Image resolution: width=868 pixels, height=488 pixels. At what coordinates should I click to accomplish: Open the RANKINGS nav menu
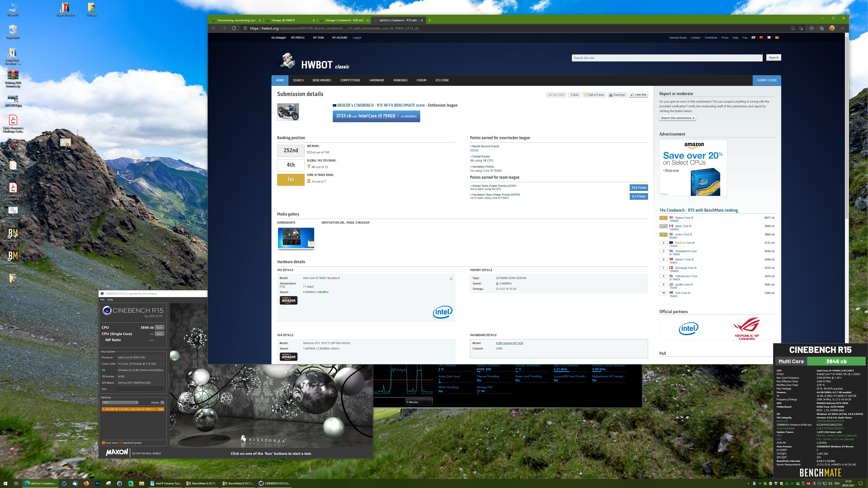pos(400,80)
